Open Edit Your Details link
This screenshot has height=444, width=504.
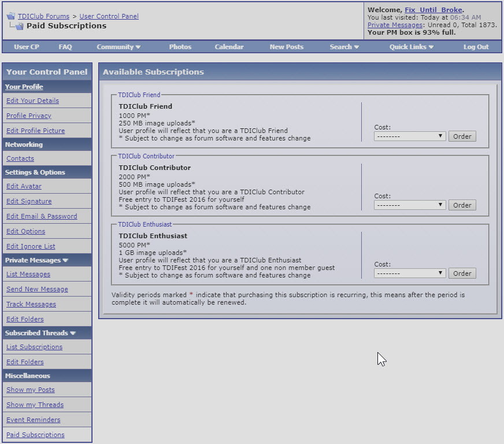click(33, 101)
